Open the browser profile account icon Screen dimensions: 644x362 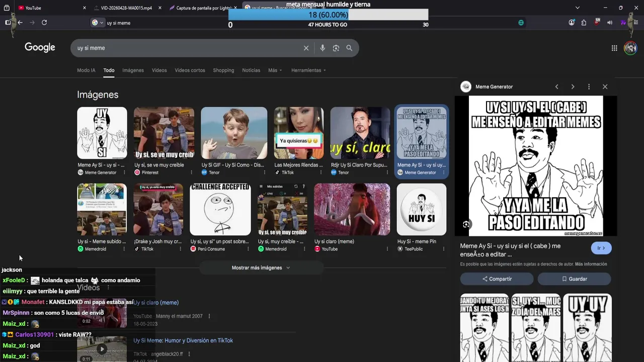[572, 23]
